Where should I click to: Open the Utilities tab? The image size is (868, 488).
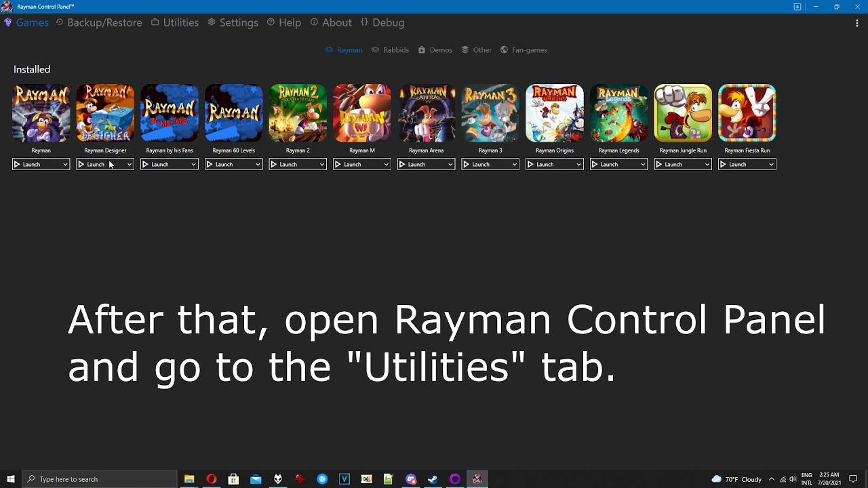coord(175,22)
